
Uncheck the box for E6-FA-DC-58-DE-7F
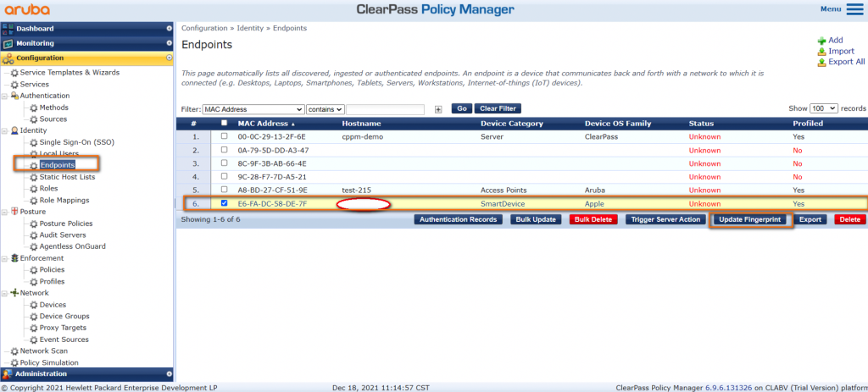pyautogui.click(x=224, y=203)
